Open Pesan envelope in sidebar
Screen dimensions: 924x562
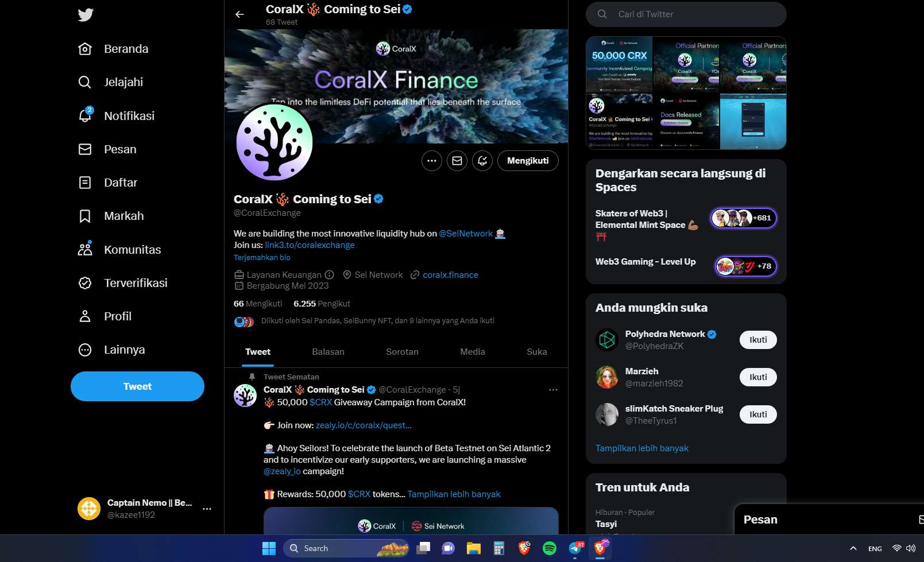click(85, 149)
